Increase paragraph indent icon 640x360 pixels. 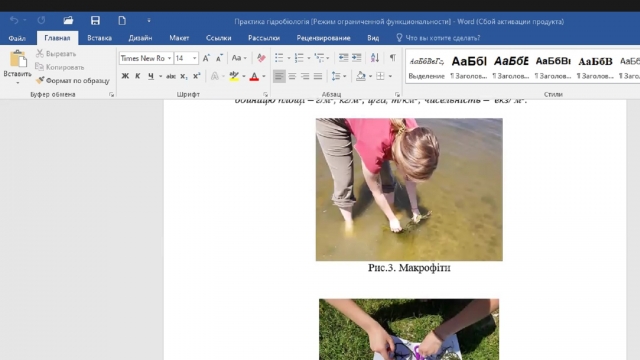[x=356, y=58]
